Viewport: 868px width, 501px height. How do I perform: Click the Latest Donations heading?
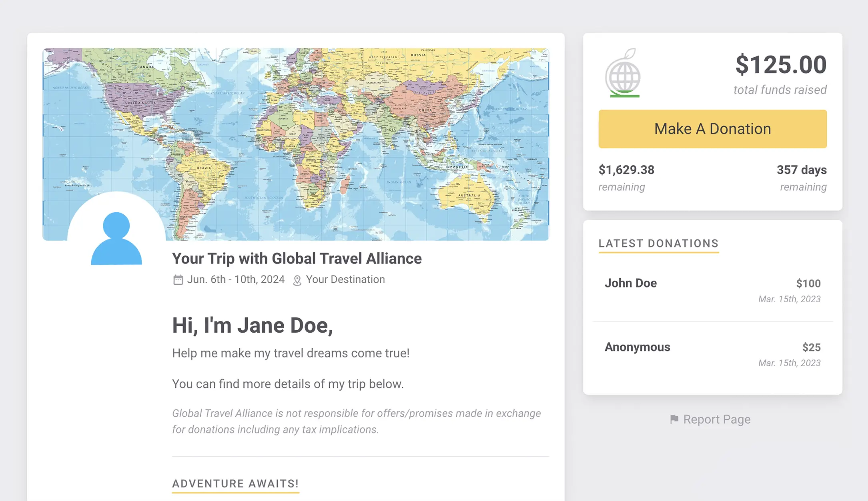[658, 243]
